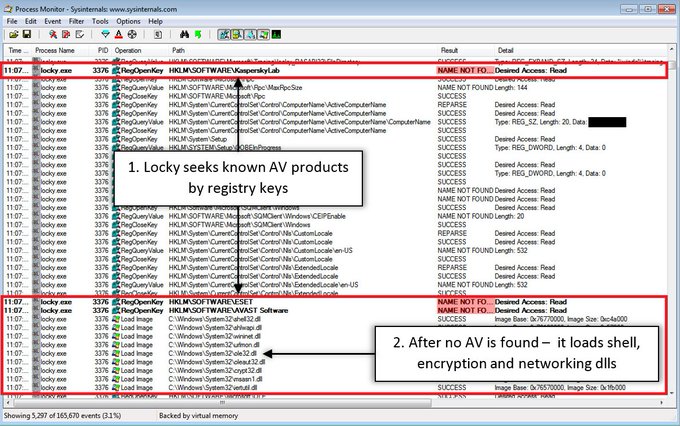The width and height of the screenshot is (680, 426).
Task: Select path HKLM\SOFTWARE\AVAST Software
Action: tap(228, 311)
